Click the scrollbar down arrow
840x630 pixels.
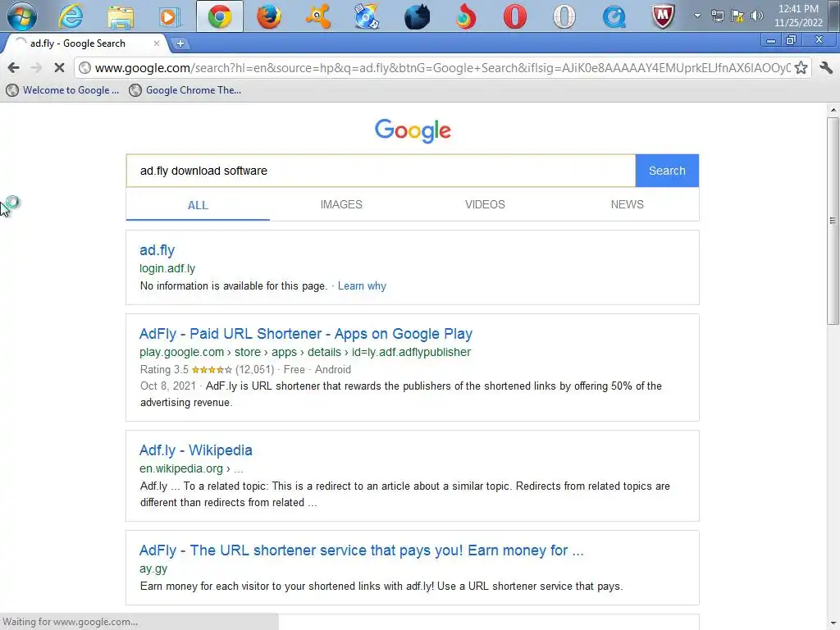click(x=833, y=623)
